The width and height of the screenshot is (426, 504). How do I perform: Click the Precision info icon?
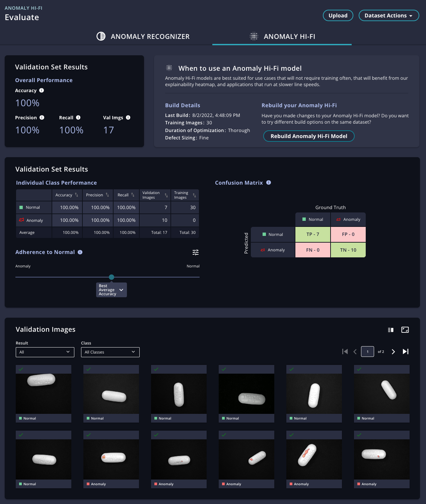[x=42, y=117]
